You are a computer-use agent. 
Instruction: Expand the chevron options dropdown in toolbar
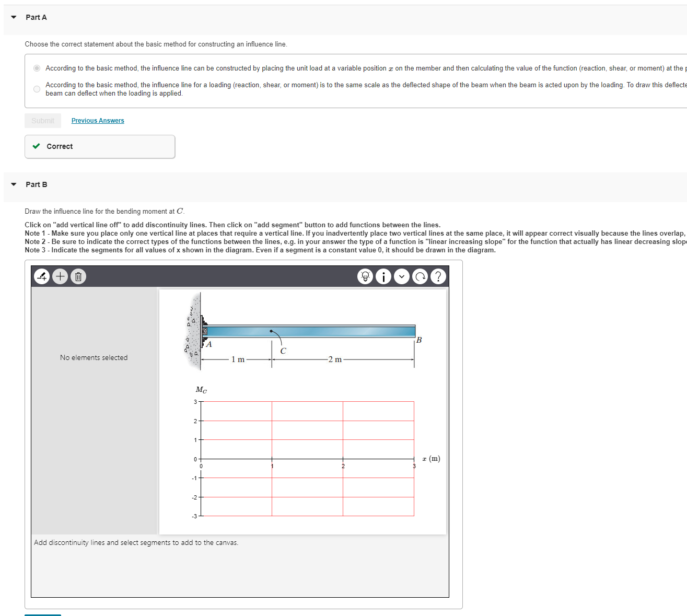coord(402,276)
